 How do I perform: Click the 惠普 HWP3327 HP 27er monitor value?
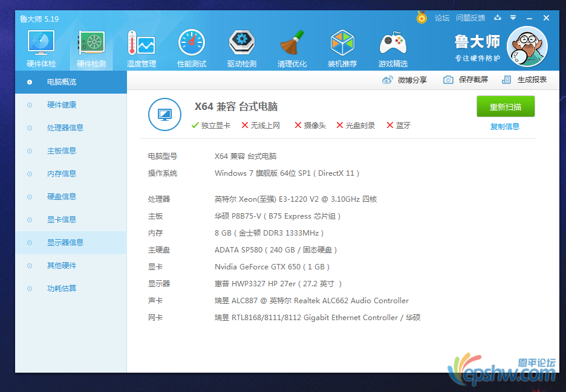click(x=278, y=284)
